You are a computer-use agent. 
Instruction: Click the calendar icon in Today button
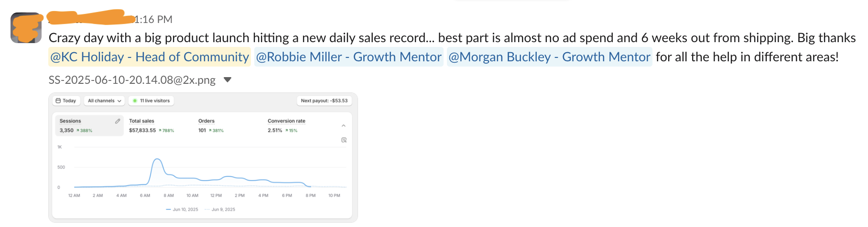[x=58, y=101]
